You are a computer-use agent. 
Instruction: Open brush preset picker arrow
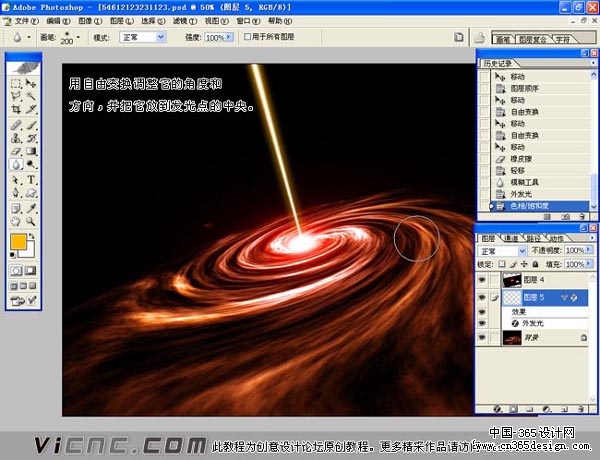click(x=78, y=37)
